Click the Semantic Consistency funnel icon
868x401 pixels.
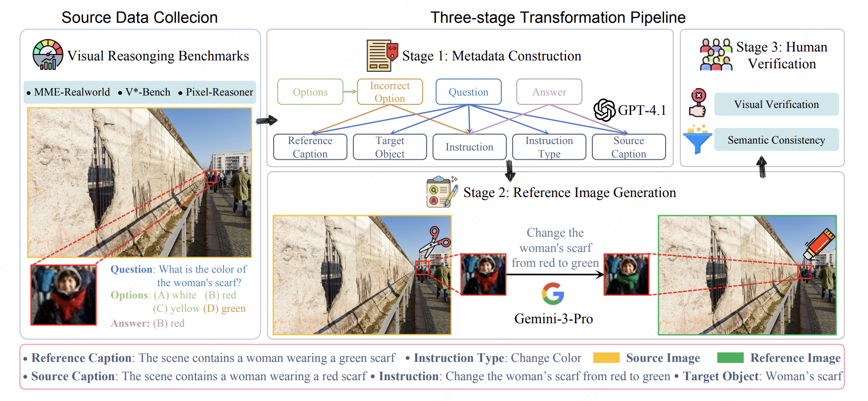pos(698,140)
